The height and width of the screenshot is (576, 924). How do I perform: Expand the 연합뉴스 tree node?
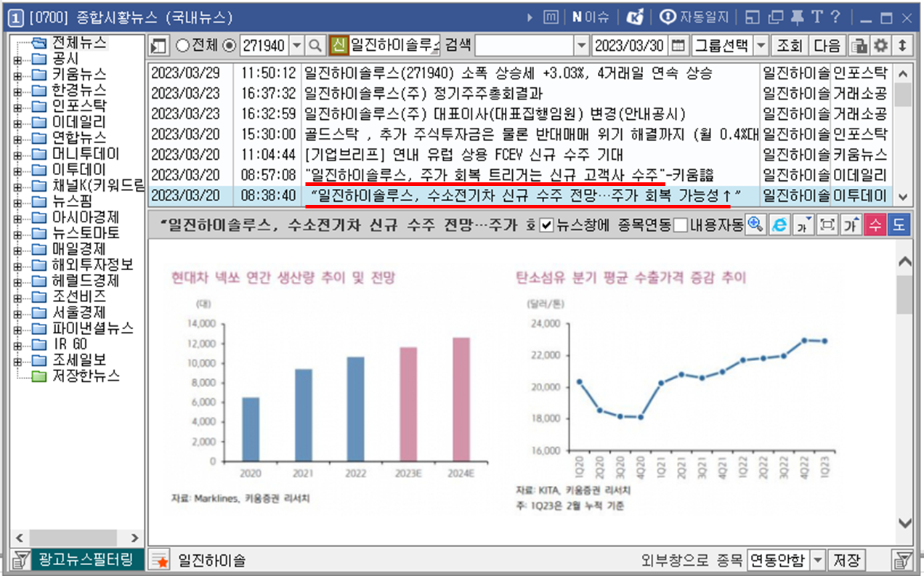click(17, 138)
